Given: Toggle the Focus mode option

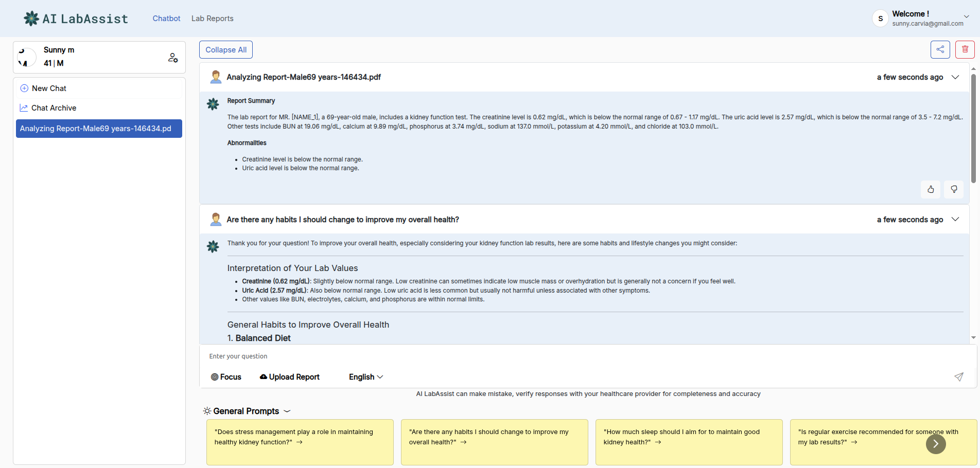Looking at the screenshot, I should click(x=226, y=377).
